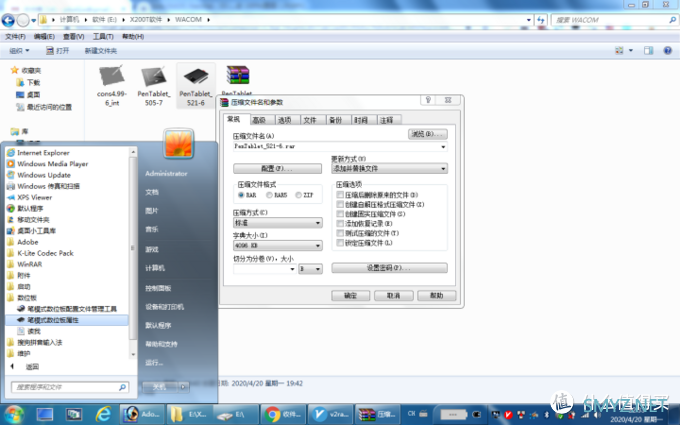Switch to the 备份 tab
The width and height of the screenshot is (680, 425).
click(336, 120)
